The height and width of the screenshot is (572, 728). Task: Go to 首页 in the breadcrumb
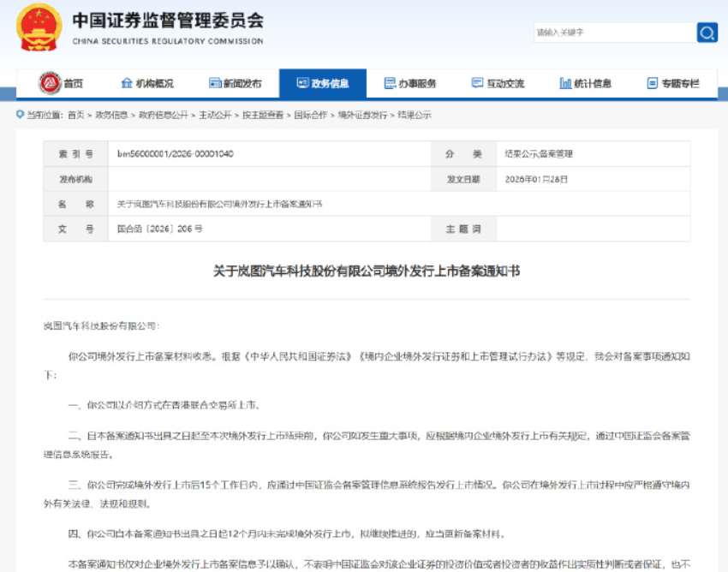[76, 115]
